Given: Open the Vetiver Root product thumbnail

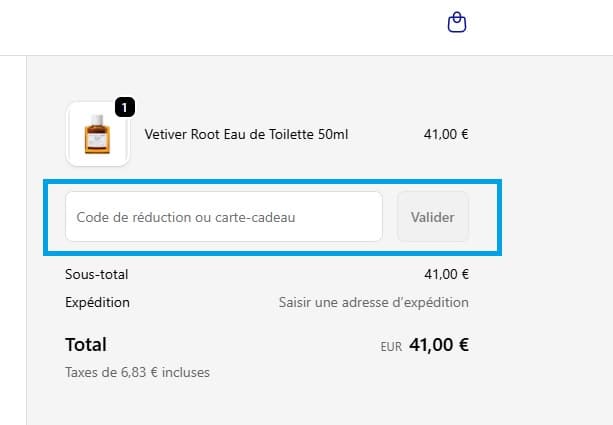Looking at the screenshot, I should click(97, 134).
